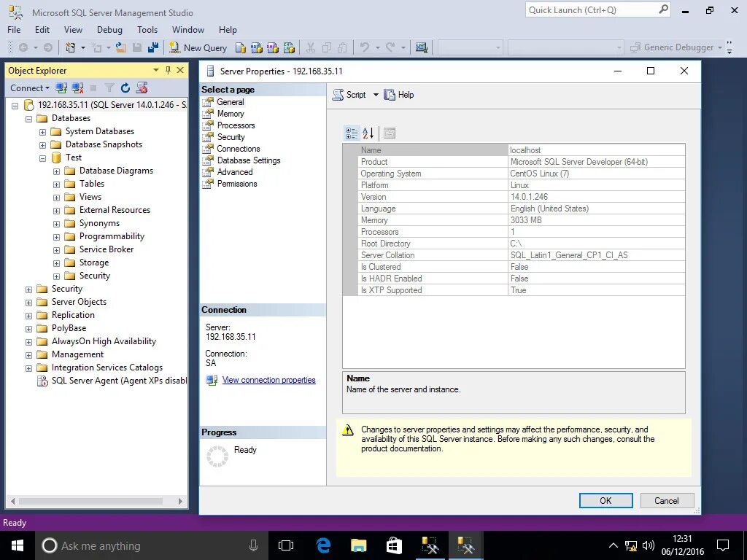The width and height of the screenshot is (747, 560).
Task: Switch property grid to Alphabetical sort
Action: click(368, 133)
